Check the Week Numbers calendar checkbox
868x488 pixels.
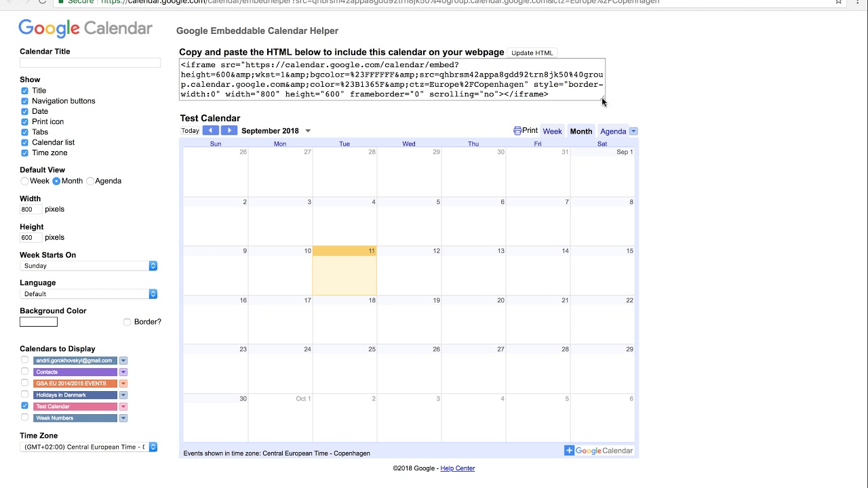(x=24, y=418)
